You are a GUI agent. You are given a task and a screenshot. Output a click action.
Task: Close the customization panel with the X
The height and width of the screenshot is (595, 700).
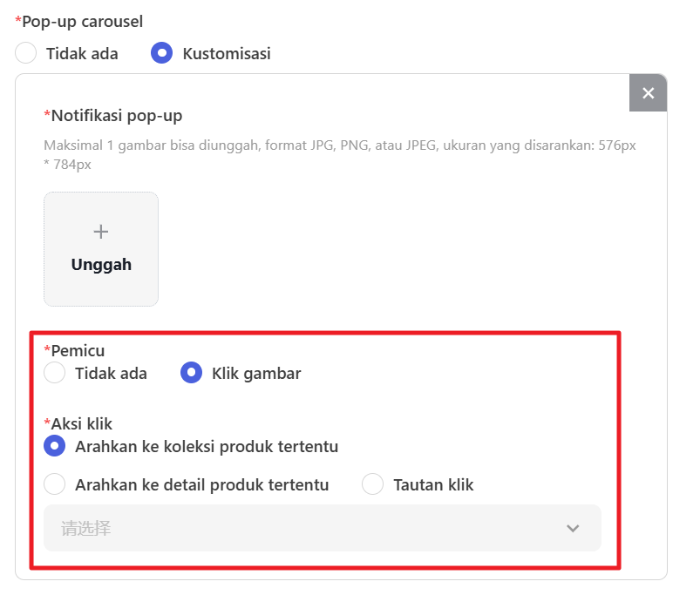pos(648,93)
